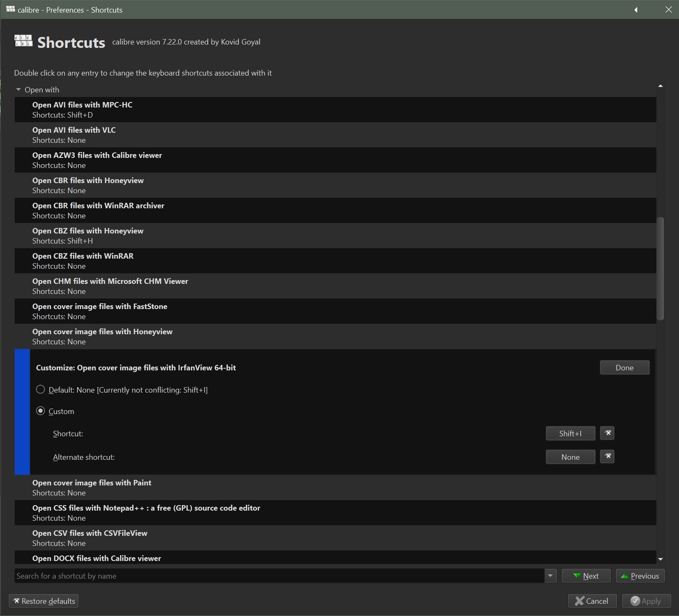Select Open AVI files with MPC-HC
The image size is (679, 616).
tap(335, 110)
